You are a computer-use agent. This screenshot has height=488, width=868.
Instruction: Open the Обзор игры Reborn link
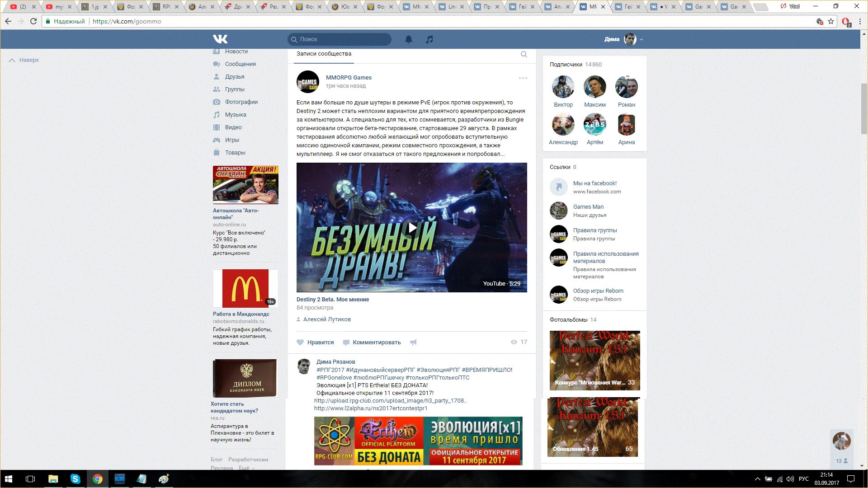598,291
